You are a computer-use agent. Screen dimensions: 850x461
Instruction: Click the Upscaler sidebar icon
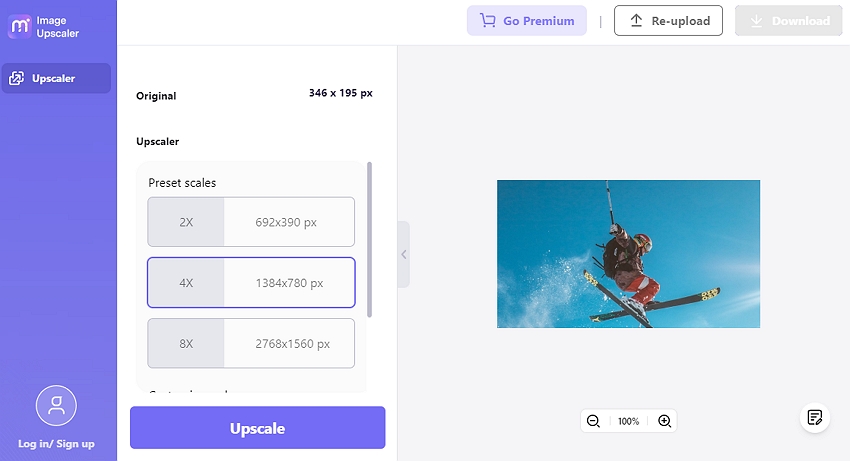[x=17, y=78]
